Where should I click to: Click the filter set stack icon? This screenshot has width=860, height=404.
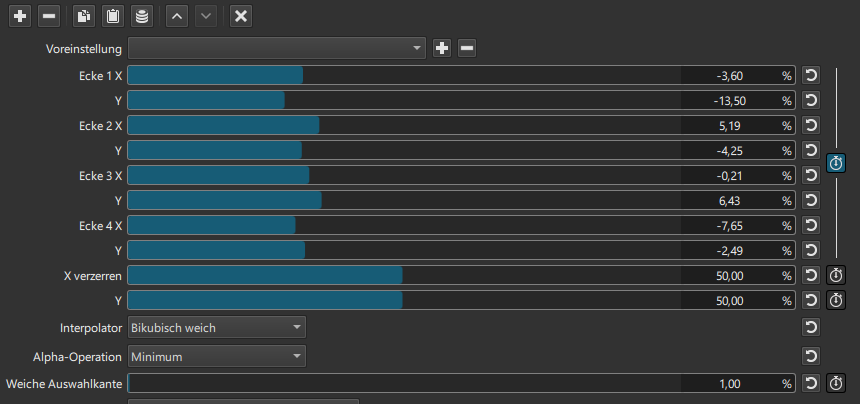click(141, 16)
